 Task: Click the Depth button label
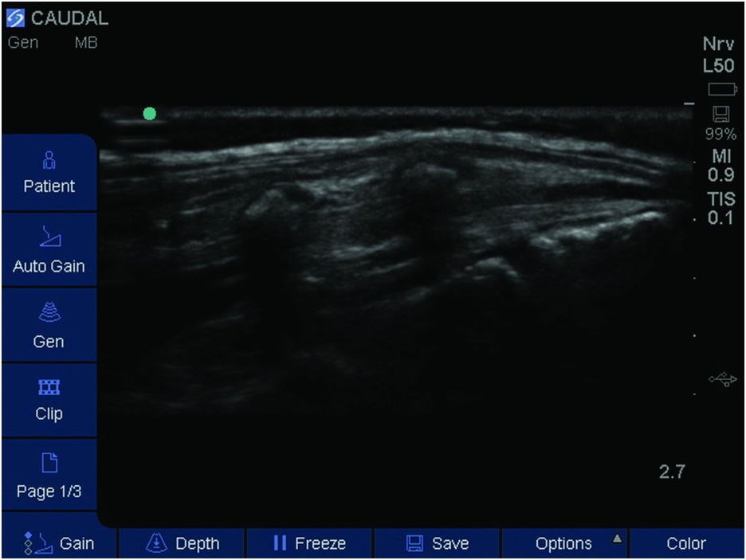(197, 543)
